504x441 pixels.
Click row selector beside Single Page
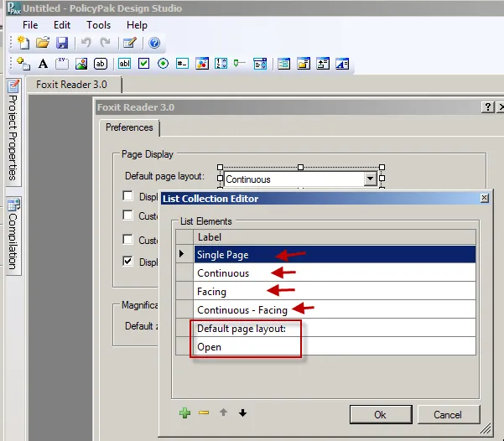(x=184, y=254)
